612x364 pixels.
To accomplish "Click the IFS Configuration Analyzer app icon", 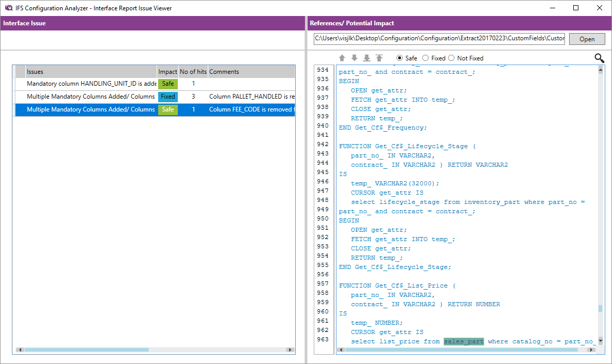I will point(8,8).
